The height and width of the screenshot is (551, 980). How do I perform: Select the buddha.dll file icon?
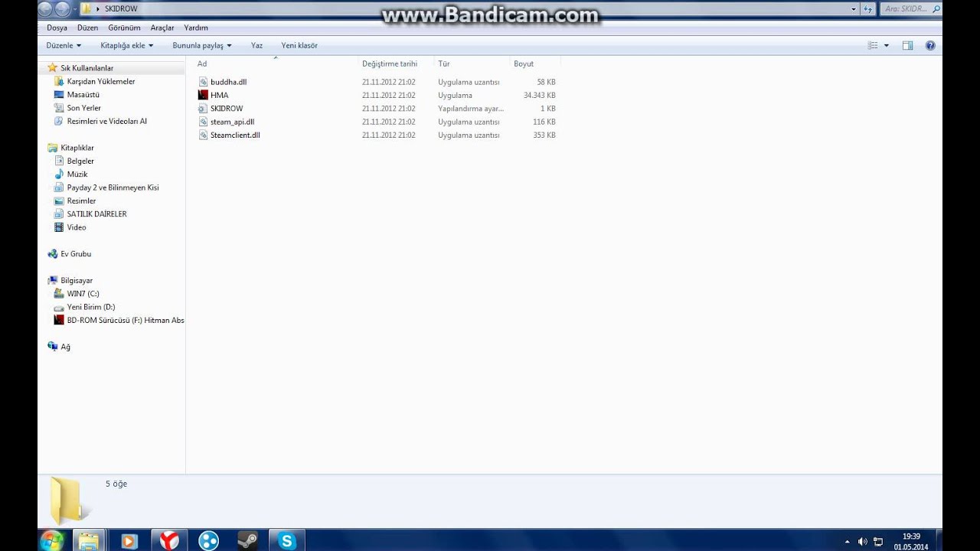[x=203, y=82]
